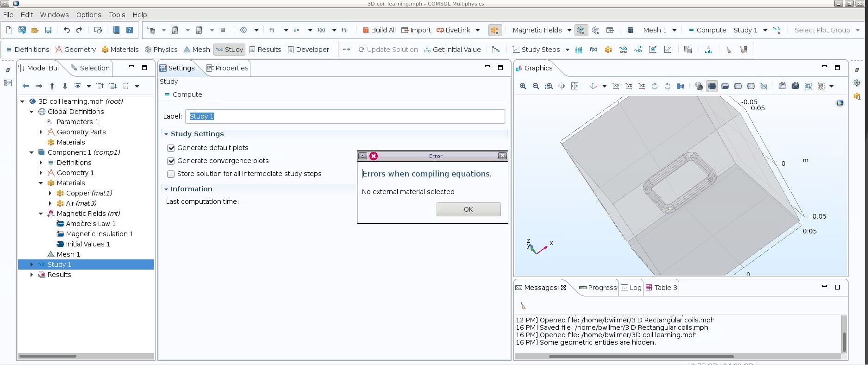Switch to the Progress tab
This screenshot has width=868, height=365.
tap(598, 288)
